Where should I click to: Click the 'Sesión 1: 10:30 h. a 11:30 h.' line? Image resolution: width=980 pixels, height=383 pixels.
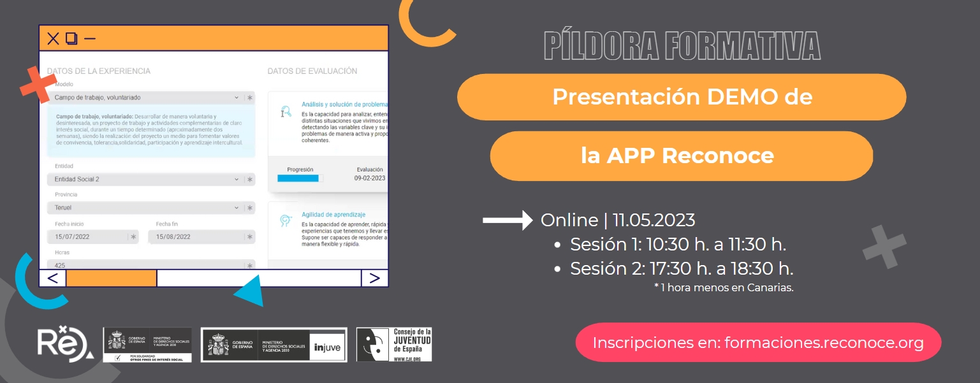click(678, 245)
